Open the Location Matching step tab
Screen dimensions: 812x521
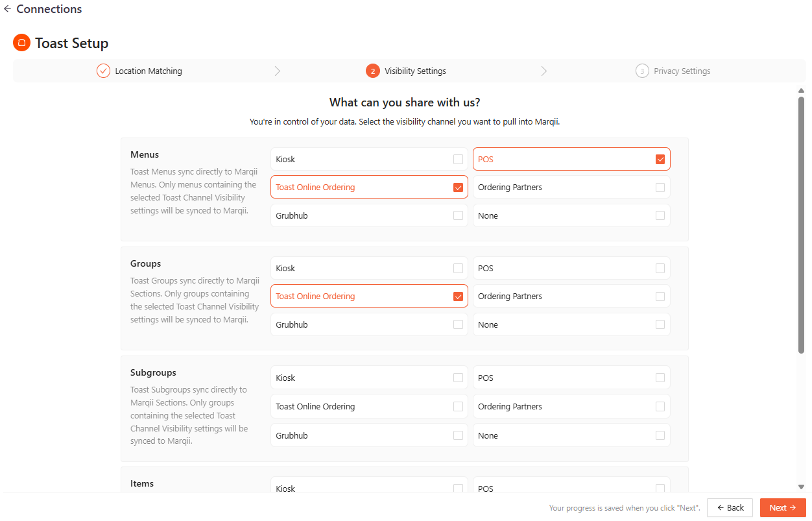click(149, 71)
